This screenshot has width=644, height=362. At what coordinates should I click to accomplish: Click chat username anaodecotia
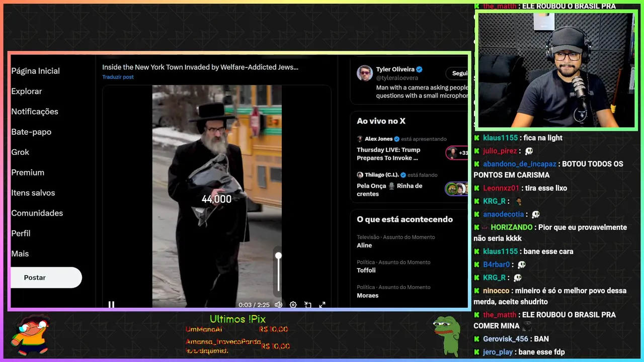point(504,214)
